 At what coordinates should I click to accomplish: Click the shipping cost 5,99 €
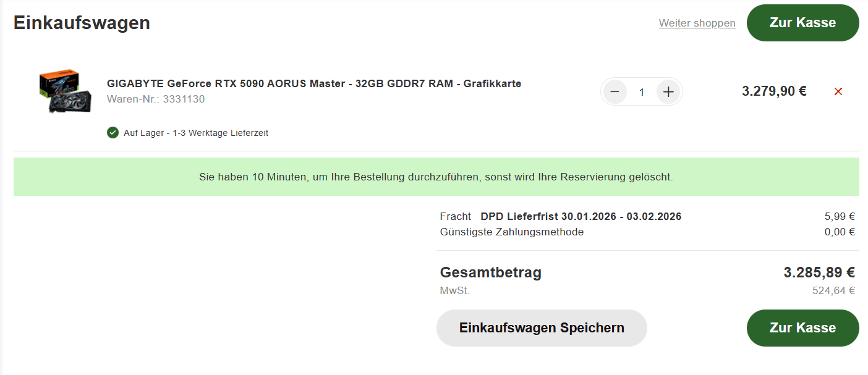pyautogui.click(x=840, y=216)
